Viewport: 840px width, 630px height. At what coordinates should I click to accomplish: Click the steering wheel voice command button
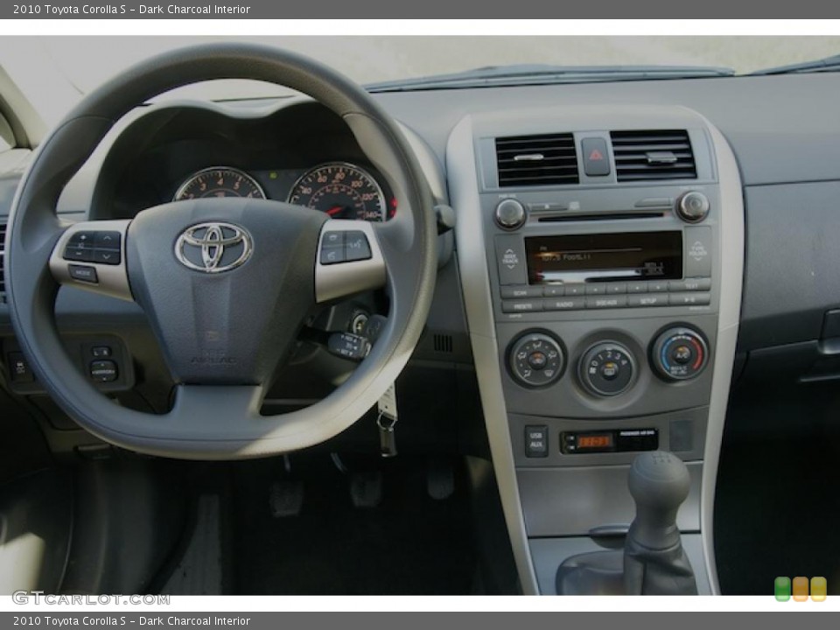coord(357,246)
